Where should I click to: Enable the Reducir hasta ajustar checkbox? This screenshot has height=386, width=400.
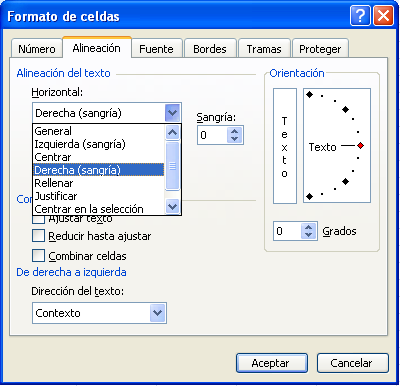click(x=38, y=236)
